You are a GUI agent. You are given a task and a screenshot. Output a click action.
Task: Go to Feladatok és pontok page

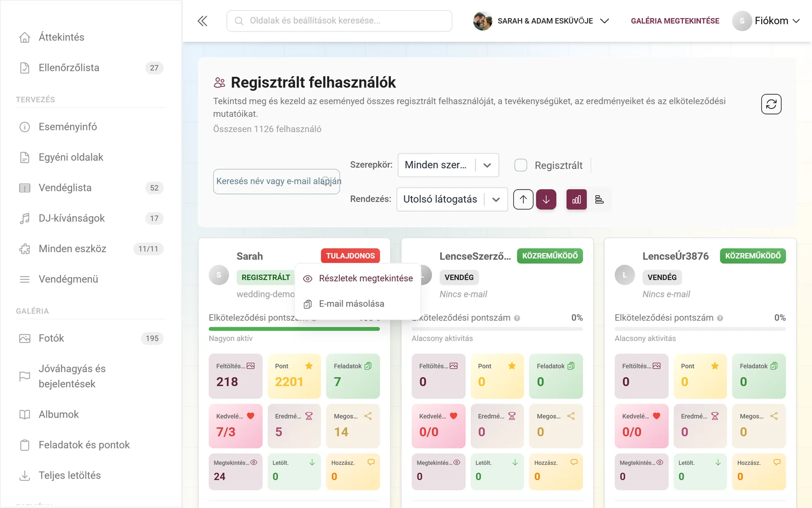[x=91, y=445]
